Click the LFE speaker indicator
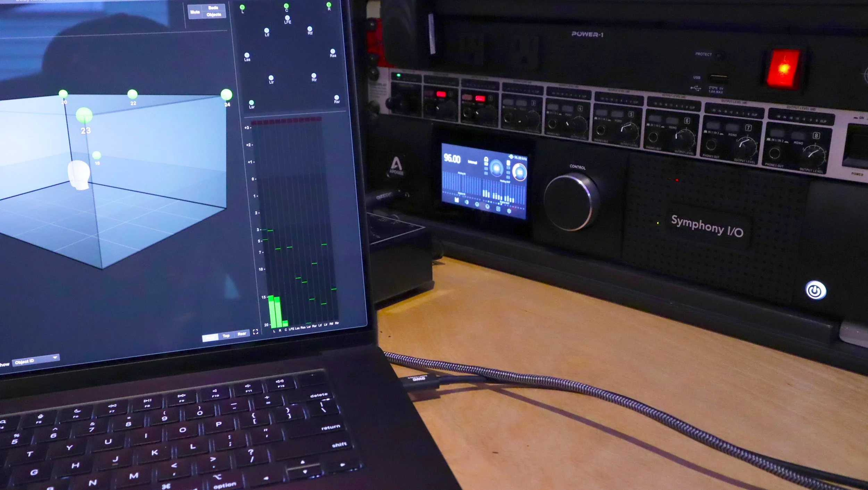 pyautogui.click(x=287, y=18)
